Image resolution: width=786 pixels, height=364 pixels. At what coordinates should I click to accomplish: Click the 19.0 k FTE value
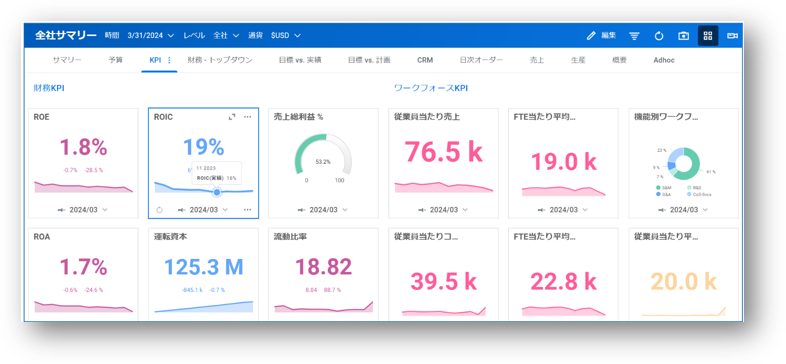[563, 161]
